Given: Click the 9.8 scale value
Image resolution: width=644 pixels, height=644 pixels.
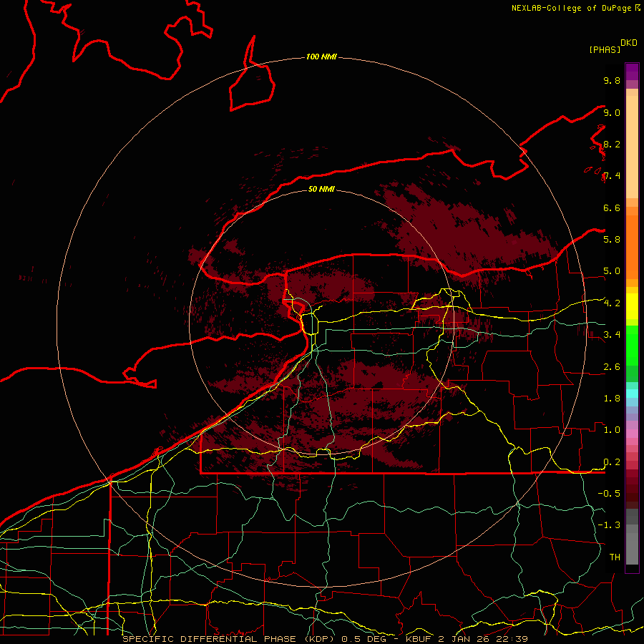Looking at the screenshot, I should [612, 80].
